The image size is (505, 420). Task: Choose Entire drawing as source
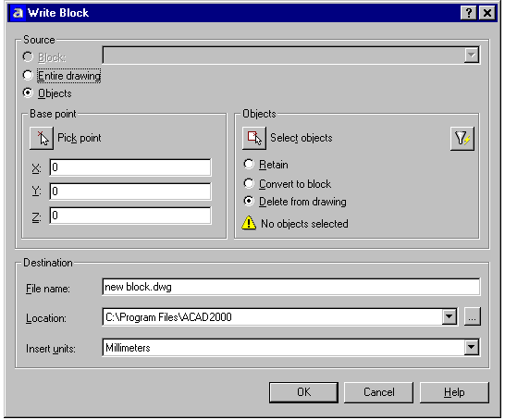(28, 75)
